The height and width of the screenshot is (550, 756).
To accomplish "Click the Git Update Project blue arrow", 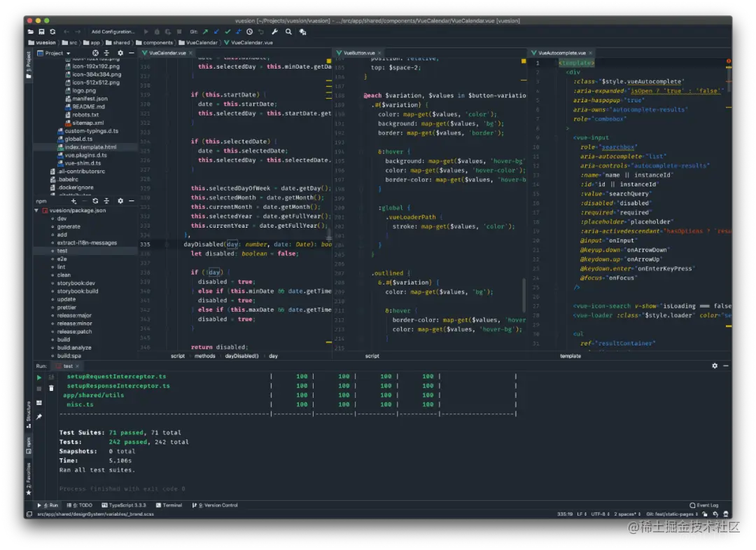I will pos(216,32).
